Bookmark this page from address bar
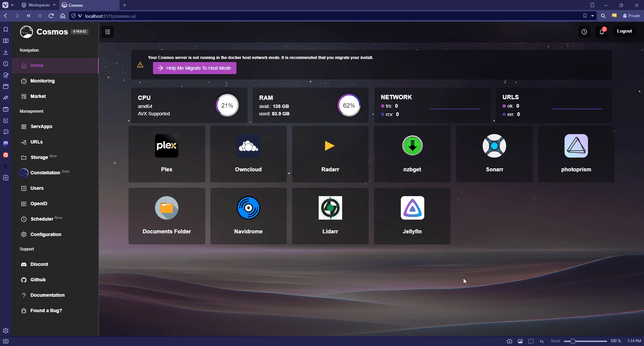644x346 pixels. coord(585,16)
